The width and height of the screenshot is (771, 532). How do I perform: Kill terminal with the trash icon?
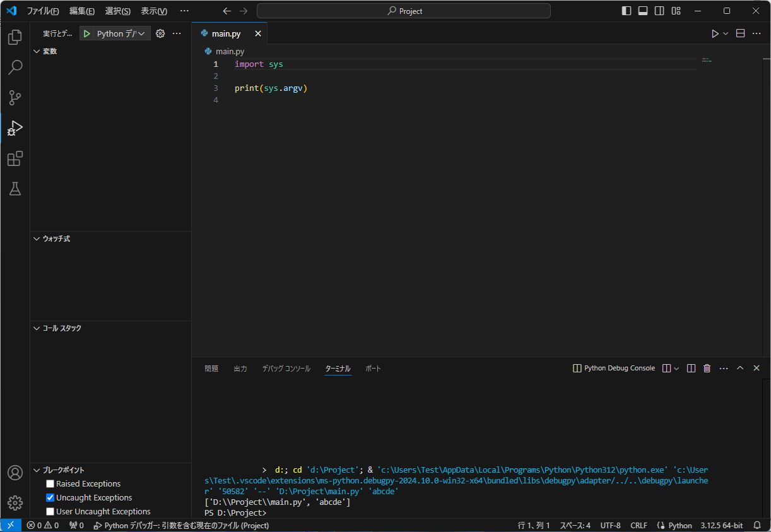click(x=707, y=368)
